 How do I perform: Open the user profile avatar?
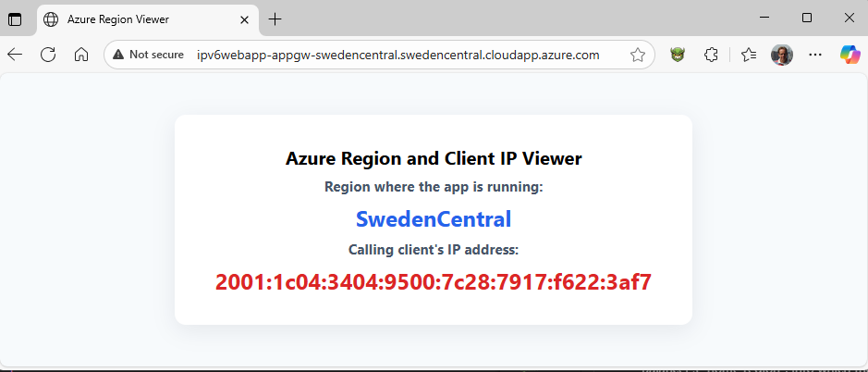coord(782,55)
